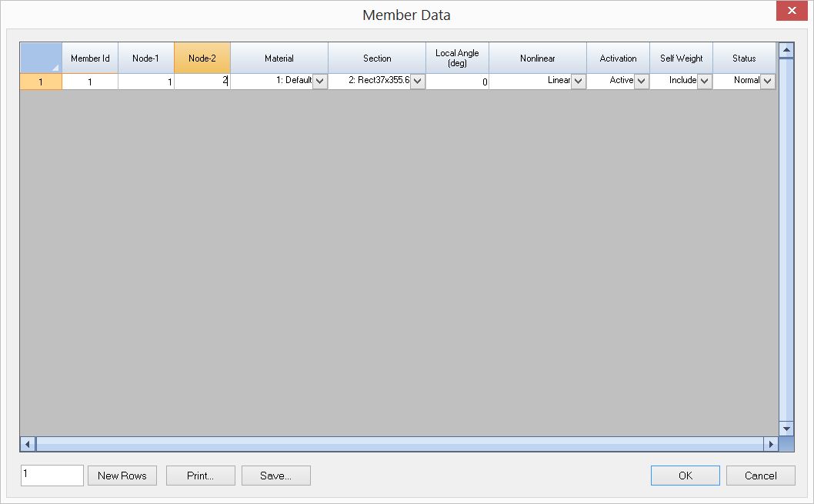Click the Local Angle cell showing 0
The height and width of the screenshot is (504, 814).
[457, 81]
